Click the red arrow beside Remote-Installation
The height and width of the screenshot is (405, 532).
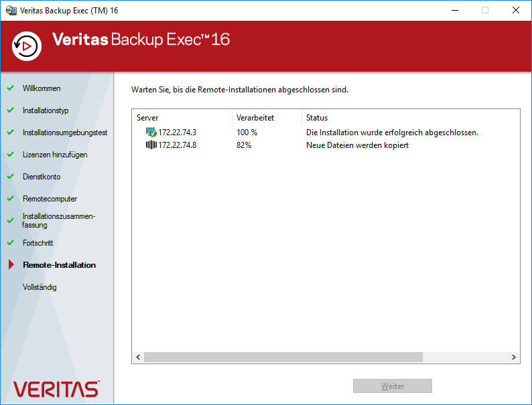[11, 265]
